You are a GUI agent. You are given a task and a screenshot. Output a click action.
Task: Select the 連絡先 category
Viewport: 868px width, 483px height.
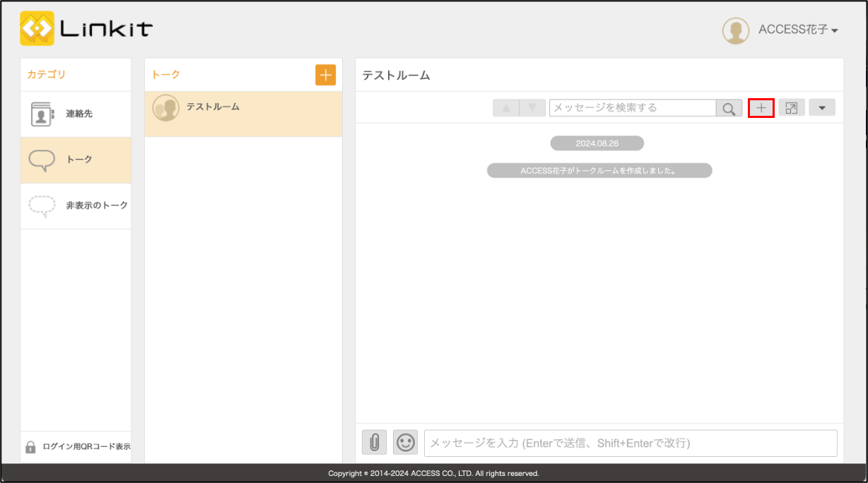pos(76,114)
